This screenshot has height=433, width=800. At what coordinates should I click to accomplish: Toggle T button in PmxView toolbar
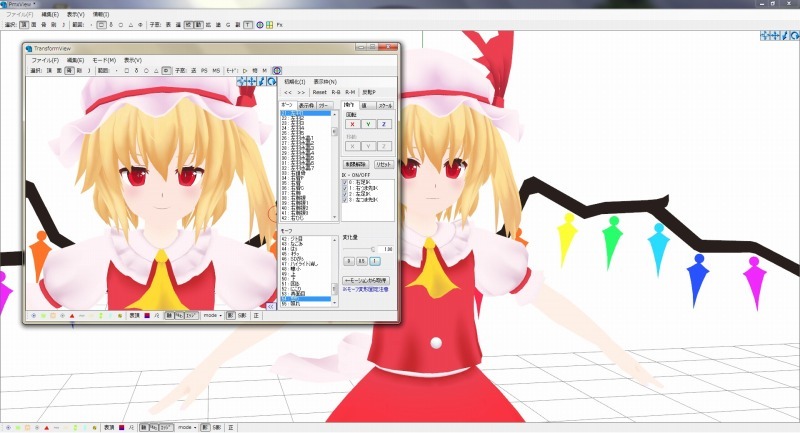(x=248, y=24)
